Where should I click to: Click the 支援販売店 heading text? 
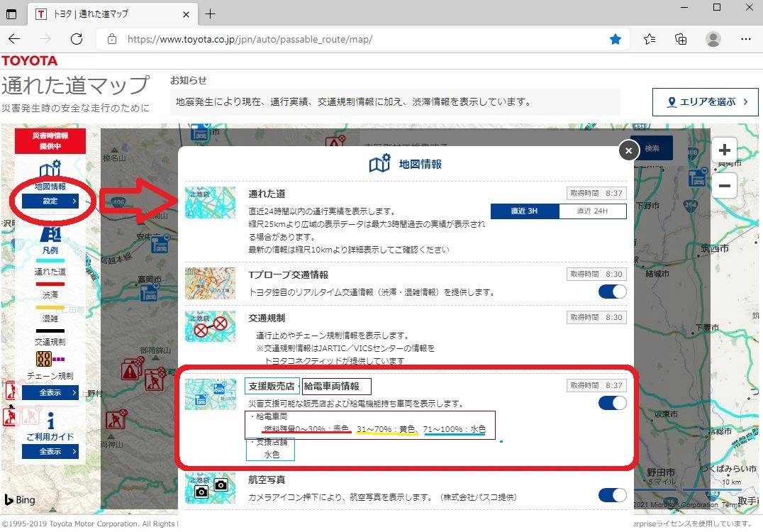pyautogui.click(x=272, y=386)
